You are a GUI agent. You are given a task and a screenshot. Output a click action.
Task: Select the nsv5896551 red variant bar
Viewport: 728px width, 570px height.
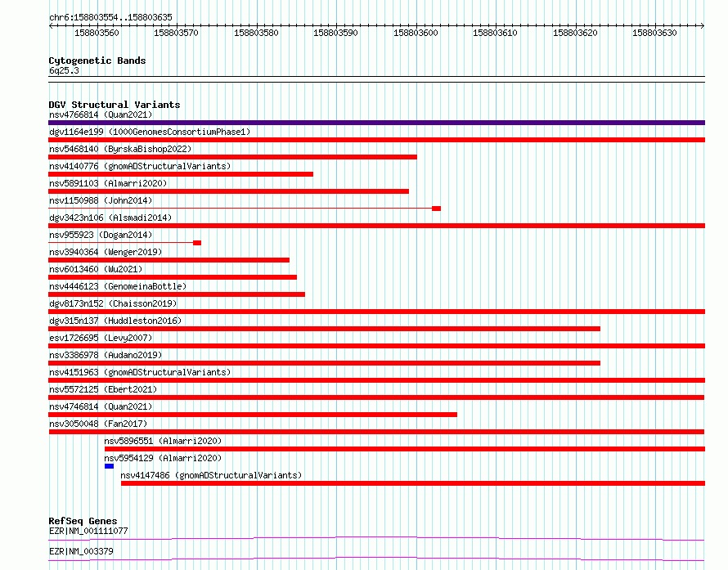(405, 449)
